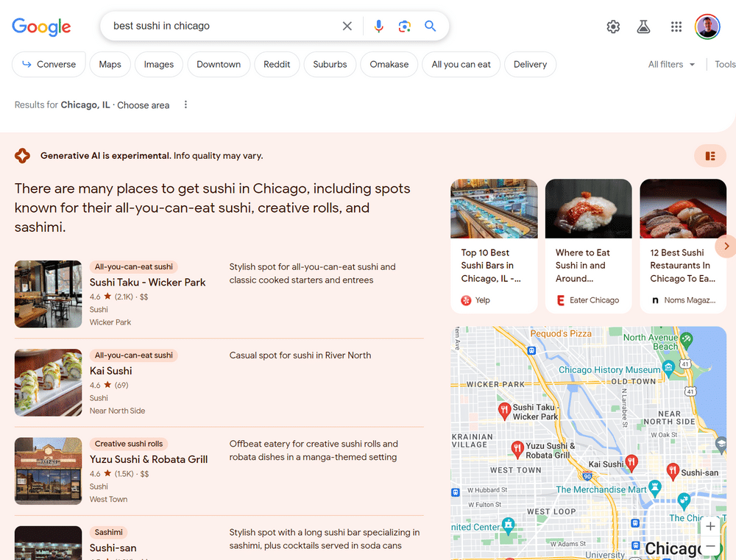This screenshot has width=736, height=560.
Task: Clear the search box with the X icon
Action: (347, 26)
